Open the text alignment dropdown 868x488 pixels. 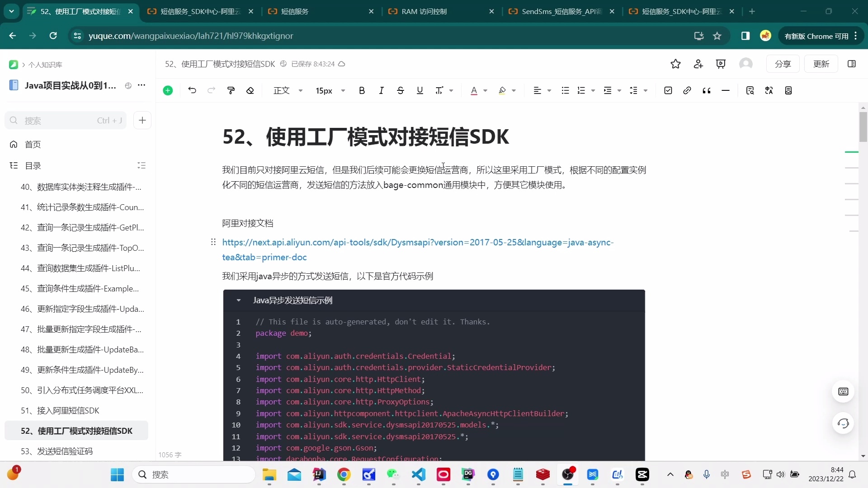coord(541,90)
